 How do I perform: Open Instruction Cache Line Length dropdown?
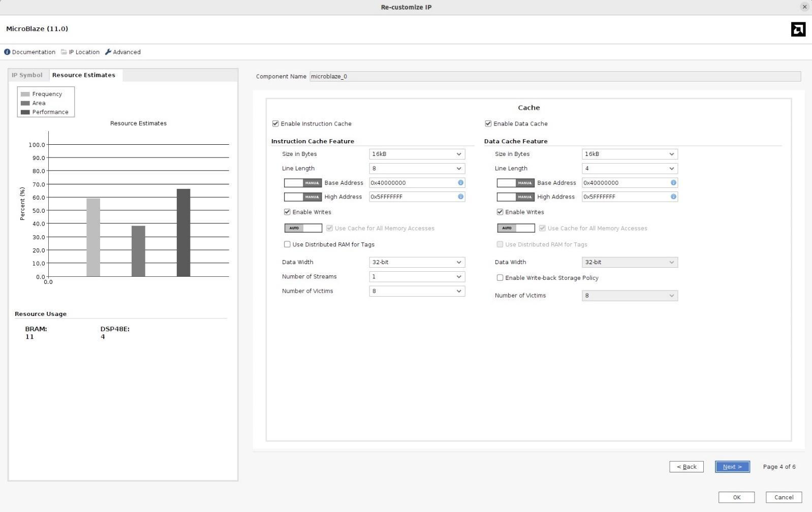coord(417,168)
